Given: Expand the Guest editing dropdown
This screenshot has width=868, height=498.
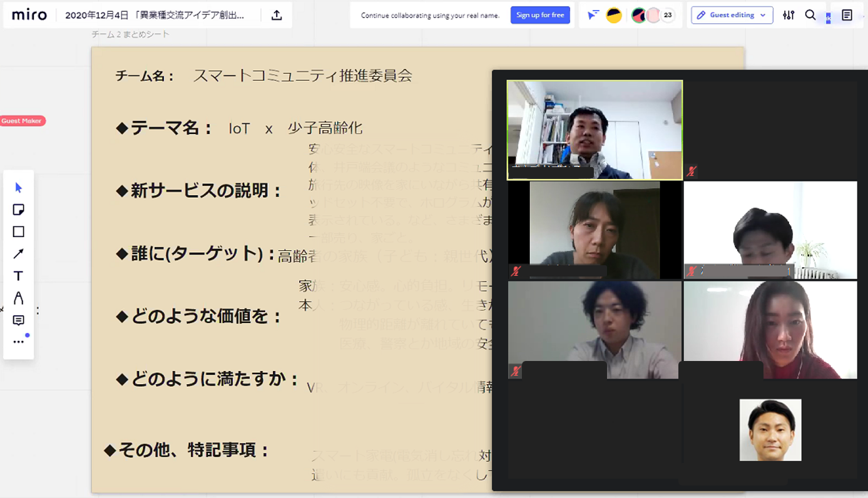Looking at the screenshot, I should pos(732,16).
